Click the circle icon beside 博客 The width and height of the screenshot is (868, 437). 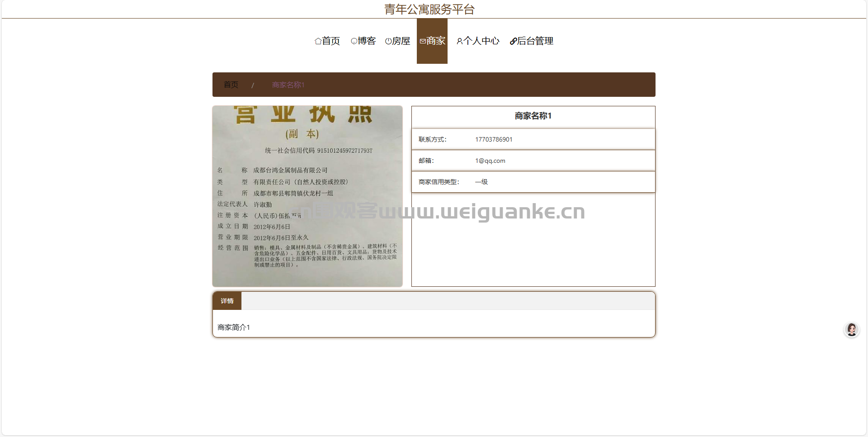pos(354,41)
